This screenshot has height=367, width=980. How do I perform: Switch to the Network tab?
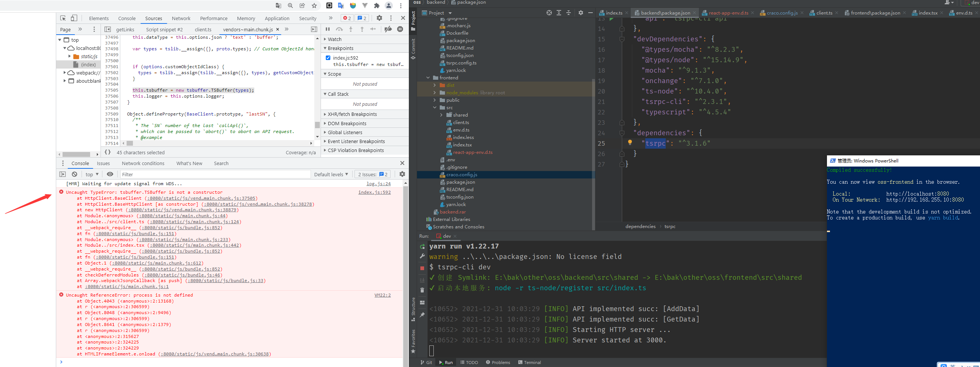[181, 18]
